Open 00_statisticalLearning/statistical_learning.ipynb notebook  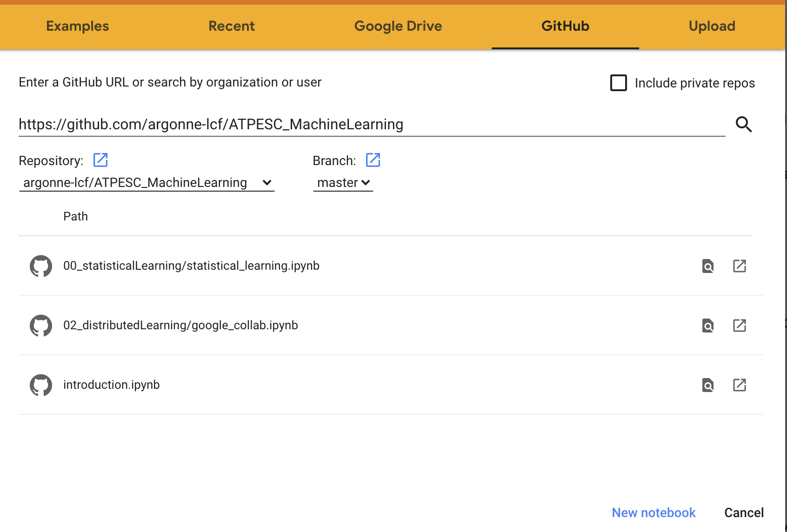click(191, 266)
